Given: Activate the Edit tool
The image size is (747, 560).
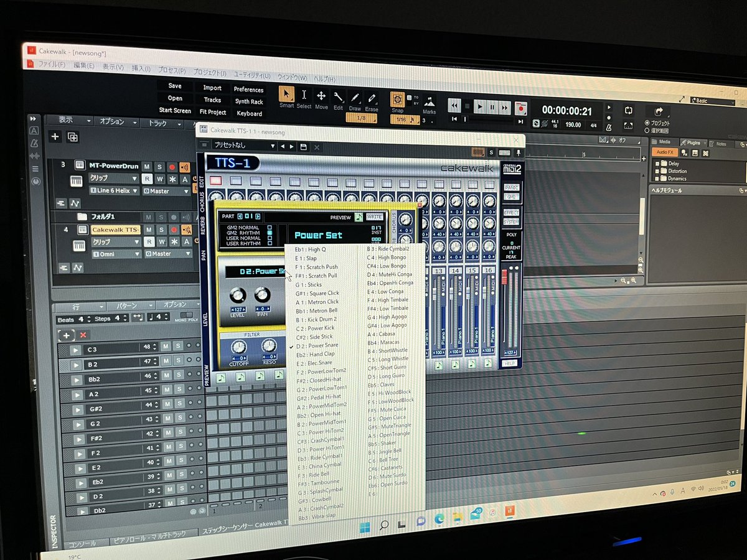Looking at the screenshot, I should pyautogui.click(x=338, y=96).
